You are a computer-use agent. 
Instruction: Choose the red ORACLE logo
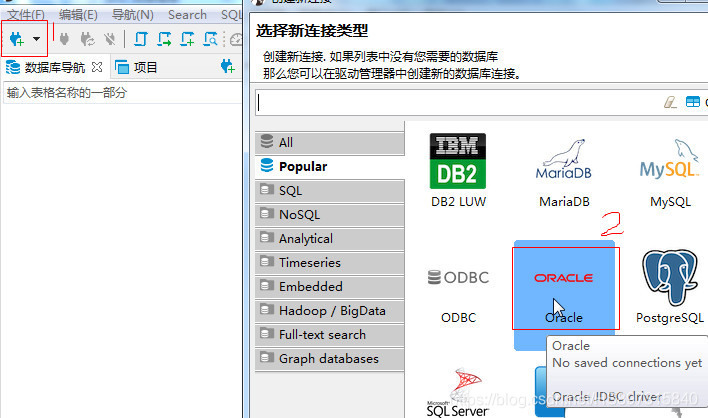coord(564,278)
